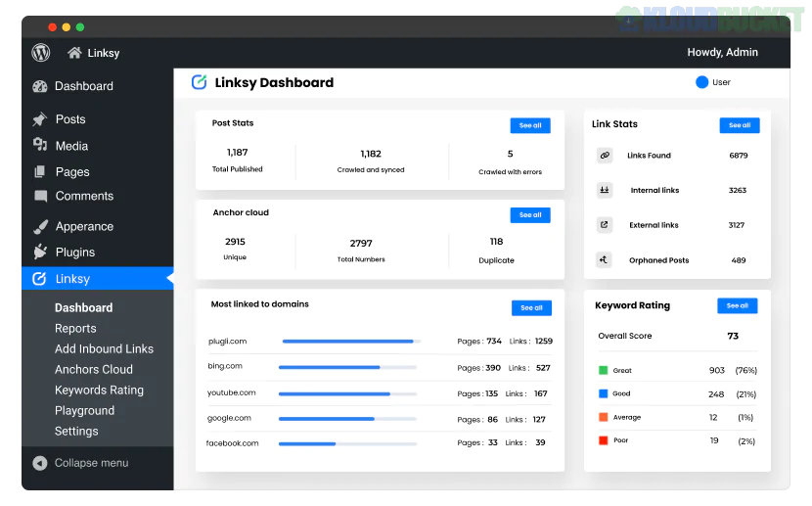Open Anchors Cloud submenu item

pyautogui.click(x=94, y=369)
